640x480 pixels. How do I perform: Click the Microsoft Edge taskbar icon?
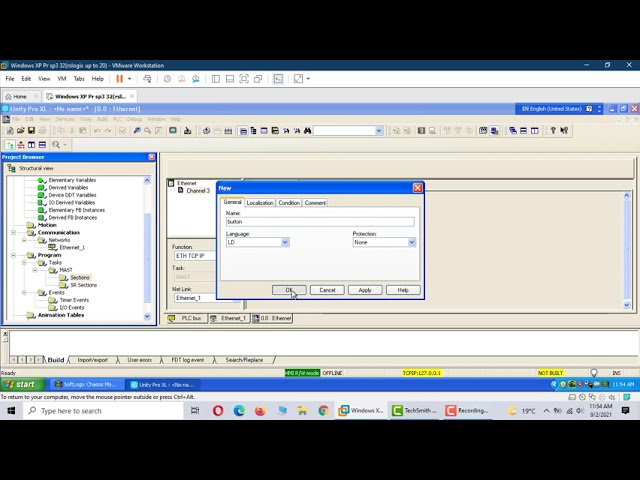[239, 411]
